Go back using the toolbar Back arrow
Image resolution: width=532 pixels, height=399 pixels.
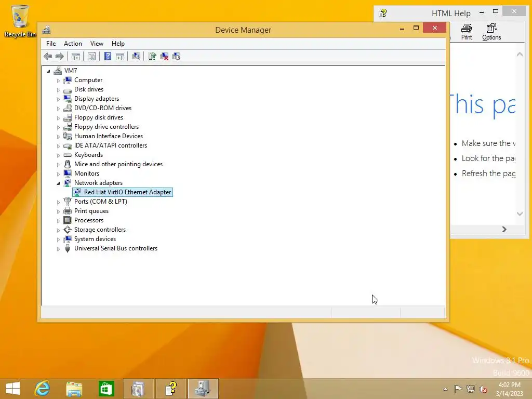coord(48,56)
